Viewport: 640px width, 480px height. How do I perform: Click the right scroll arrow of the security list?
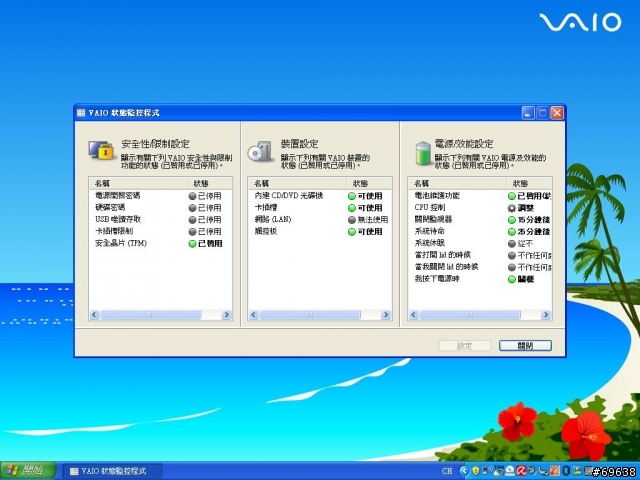[x=227, y=315]
